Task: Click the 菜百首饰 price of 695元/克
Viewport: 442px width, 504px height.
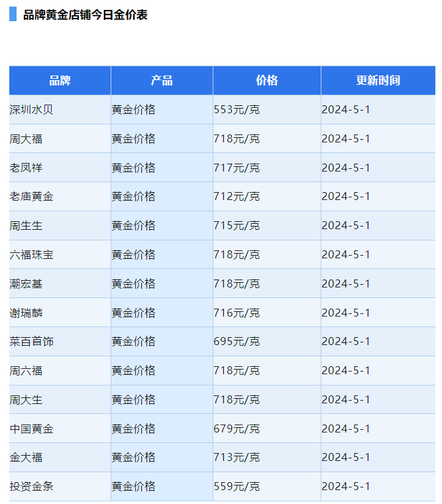Action: pos(237,342)
